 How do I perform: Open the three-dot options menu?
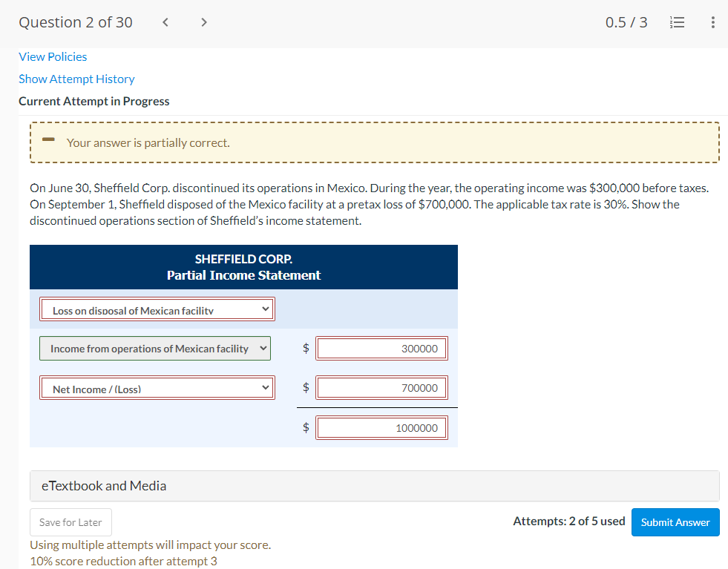click(x=712, y=22)
